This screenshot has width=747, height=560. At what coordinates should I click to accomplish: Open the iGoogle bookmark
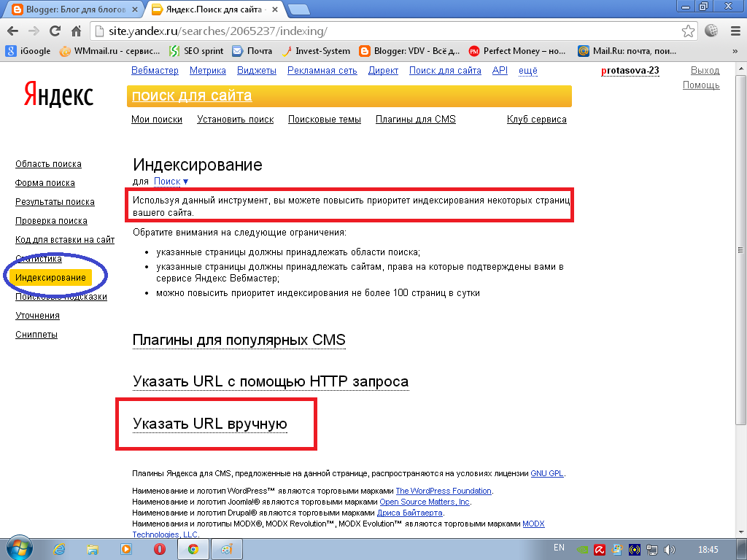28,51
